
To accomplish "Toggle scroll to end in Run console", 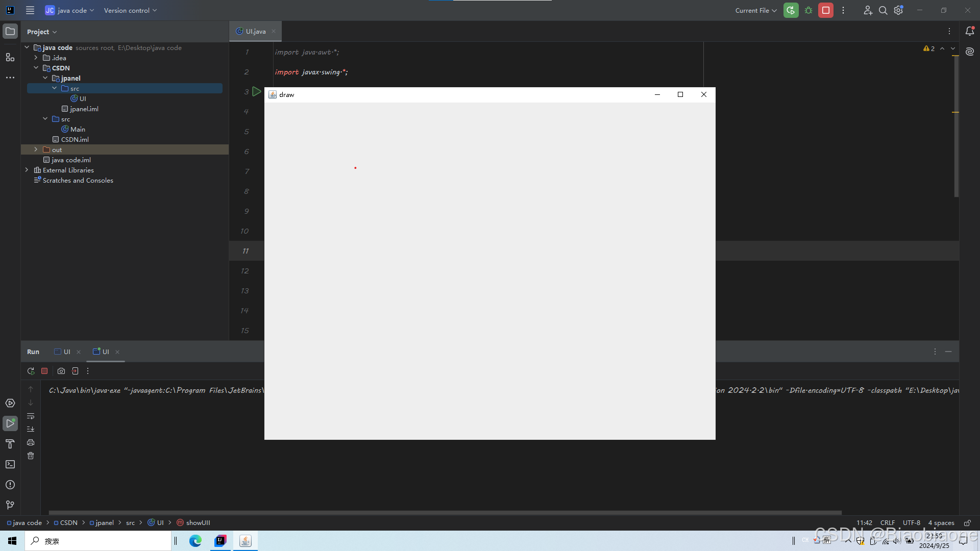I will click(31, 429).
